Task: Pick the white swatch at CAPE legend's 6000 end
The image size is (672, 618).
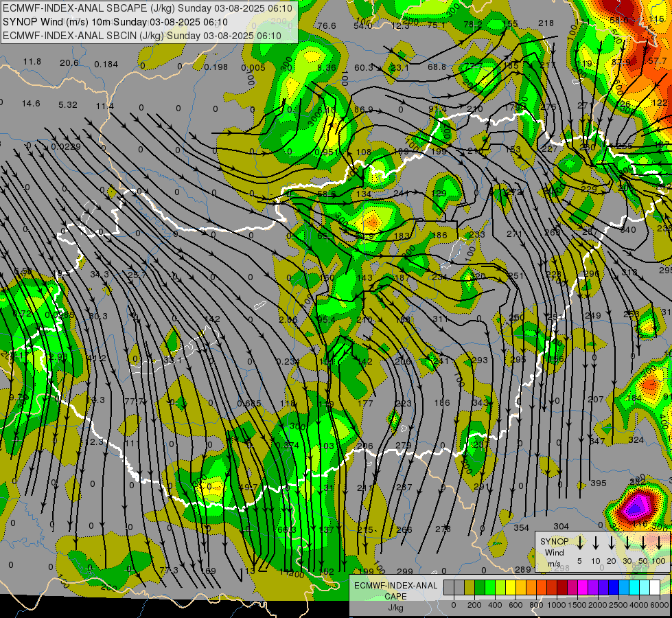Action: pyautogui.click(x=655, y=587)
